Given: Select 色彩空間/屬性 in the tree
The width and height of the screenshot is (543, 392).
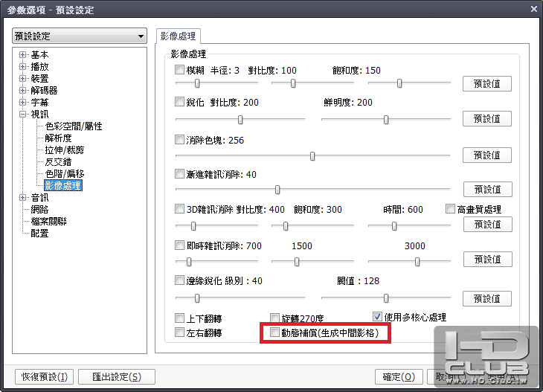Looking at the screenshot, I should tap(74, 126).
